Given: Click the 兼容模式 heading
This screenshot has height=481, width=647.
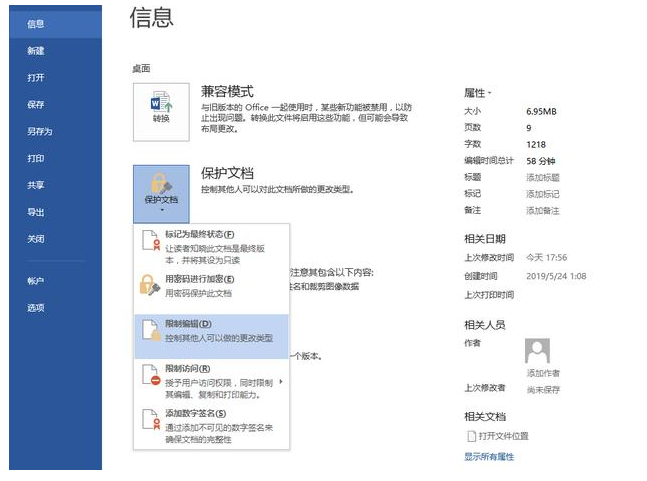Looking at the screenshot, I should [227, 92].
